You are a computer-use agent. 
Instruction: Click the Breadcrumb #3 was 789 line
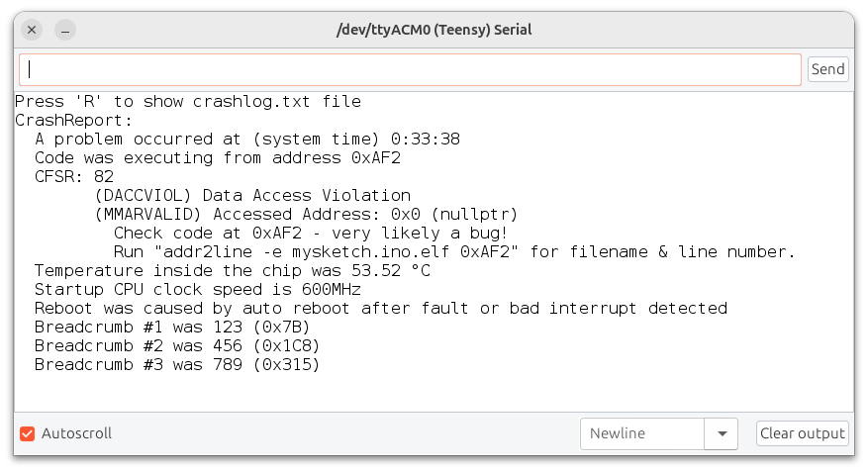(177, 365)
